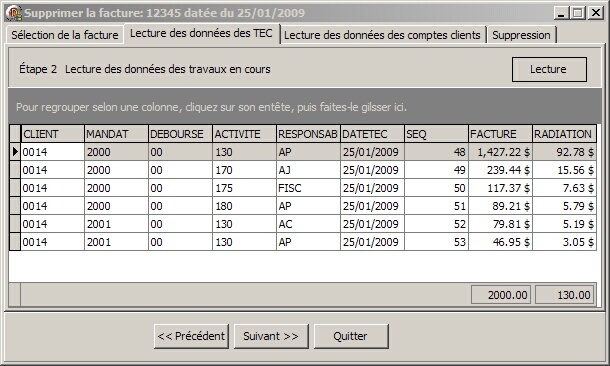Select row selector for SEQ 52 row

click(x=15, y=224)
